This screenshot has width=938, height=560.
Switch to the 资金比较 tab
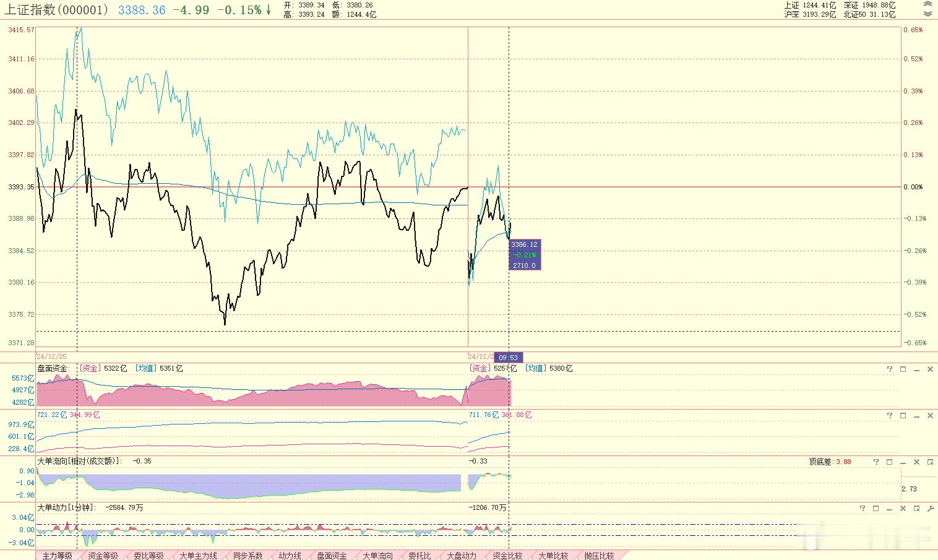(x=508, y=556)
